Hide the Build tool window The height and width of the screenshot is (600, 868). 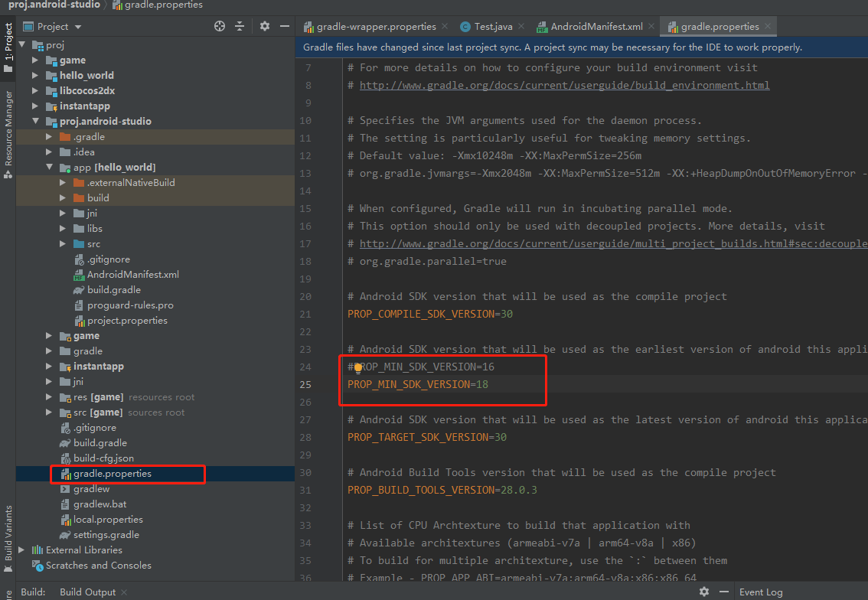tap(724, 592)
